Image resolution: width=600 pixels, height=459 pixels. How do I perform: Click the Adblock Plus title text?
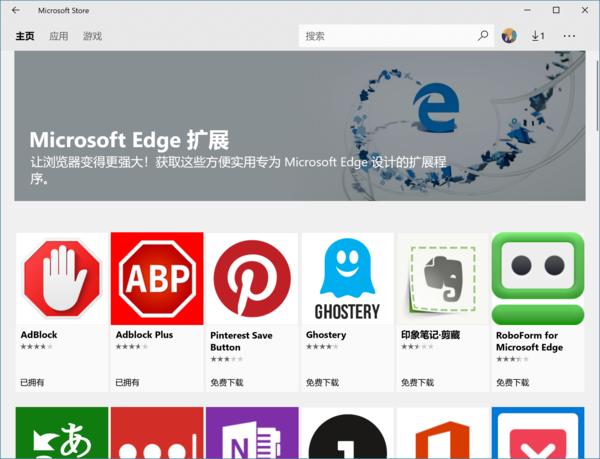point(144,335)
